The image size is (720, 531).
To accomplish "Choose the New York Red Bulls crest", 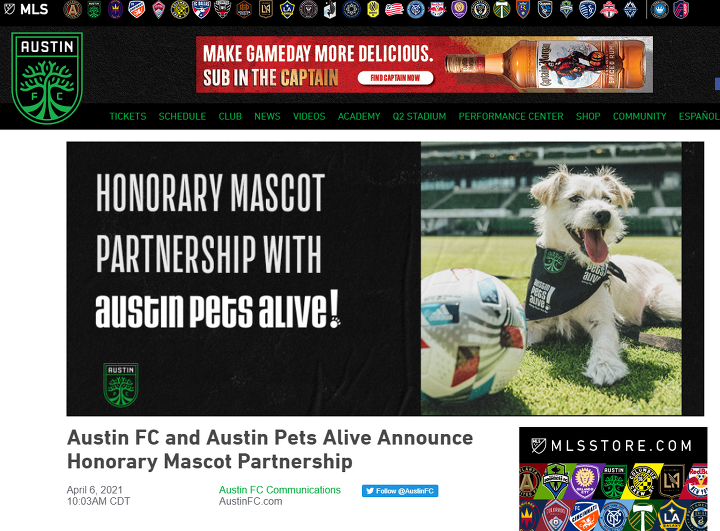I will 437,10.
